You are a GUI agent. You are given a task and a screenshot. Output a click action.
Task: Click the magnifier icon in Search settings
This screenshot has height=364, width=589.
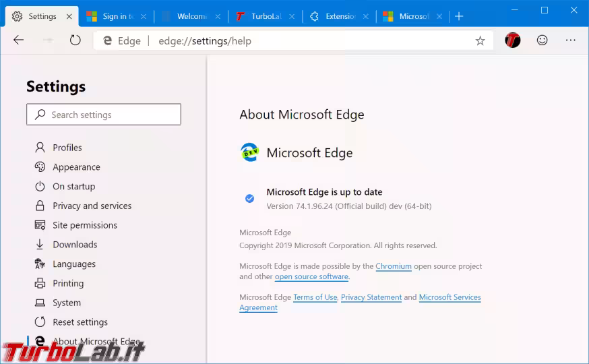pos(40,114)
